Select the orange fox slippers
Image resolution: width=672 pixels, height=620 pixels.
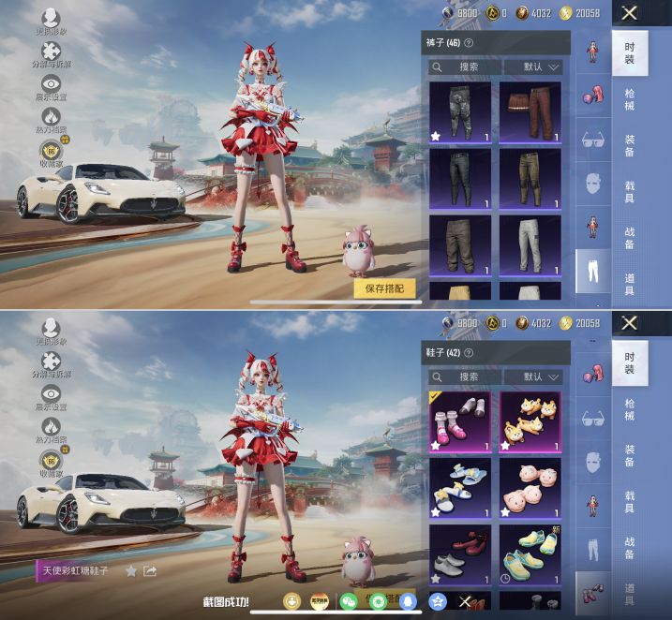click(x=530, y=421)
